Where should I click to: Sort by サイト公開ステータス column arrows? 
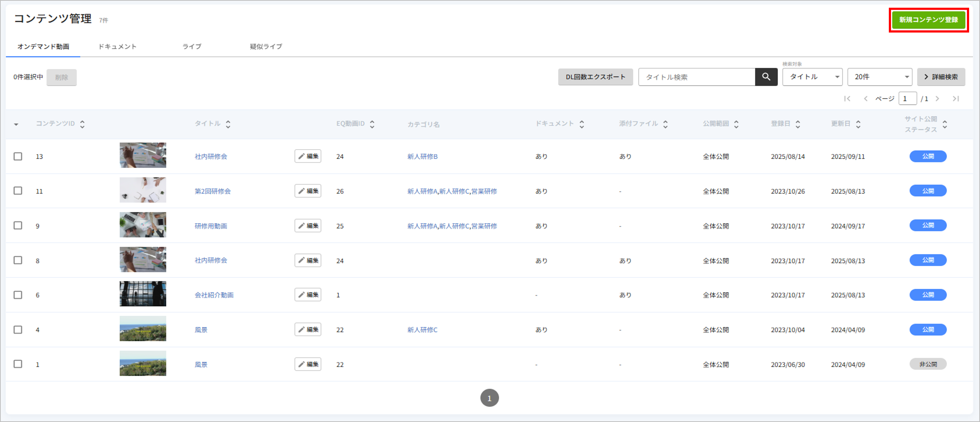click(x=945, y=124)
